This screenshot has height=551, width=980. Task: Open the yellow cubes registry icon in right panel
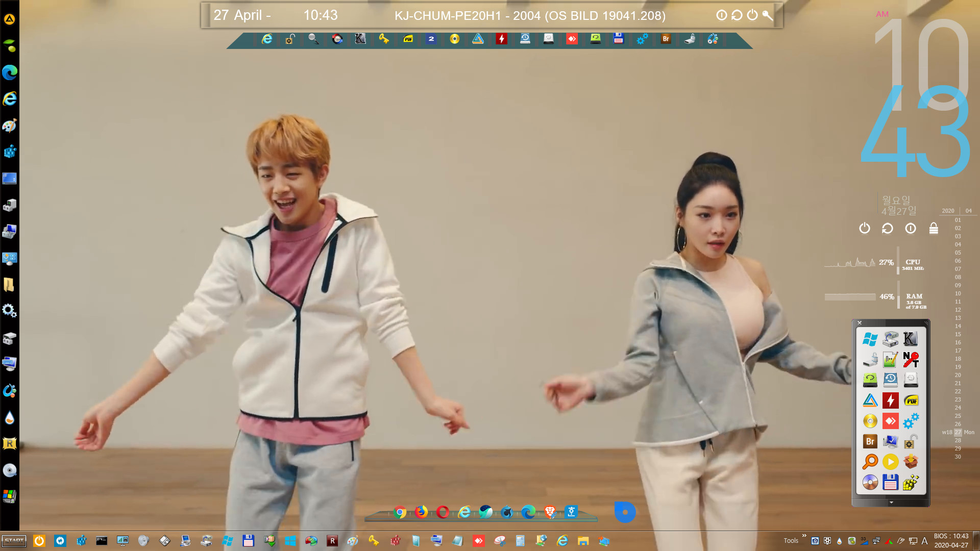tap(911, 482)
